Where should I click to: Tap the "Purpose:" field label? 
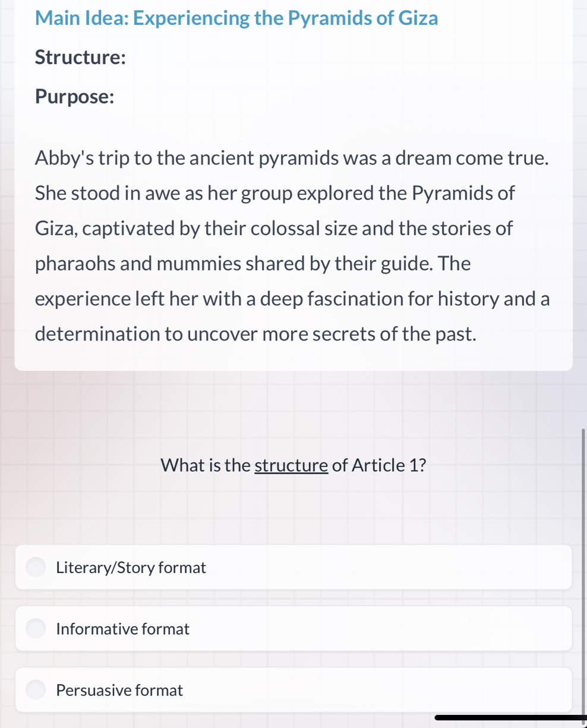tap(75, 96)
